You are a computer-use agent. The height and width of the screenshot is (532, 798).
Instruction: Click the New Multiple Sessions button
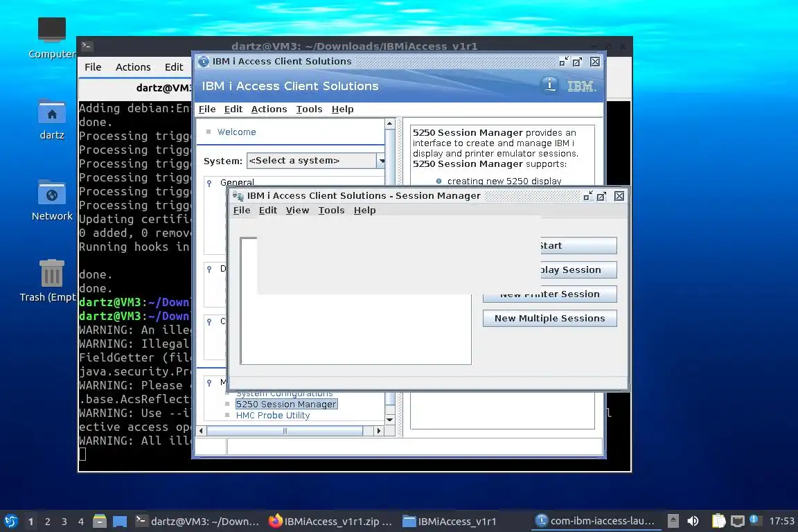coord(549,318)
